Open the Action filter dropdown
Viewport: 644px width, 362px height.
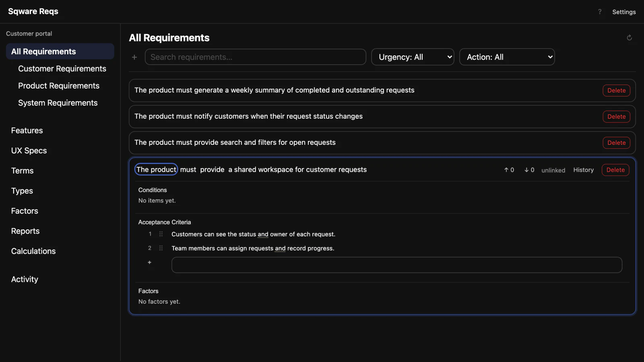point(507,57)
